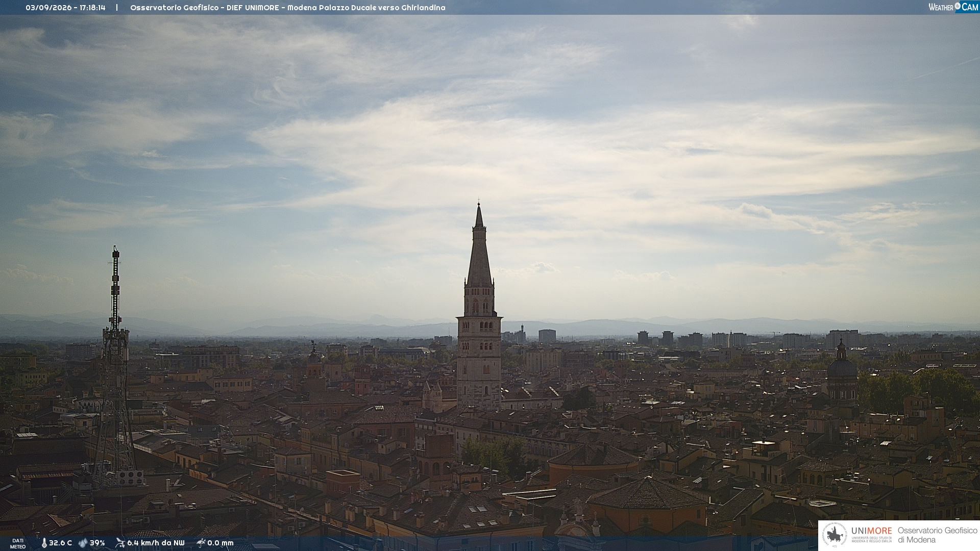Open the DATI METEO label
980x551 pixels.
pyautogui.click(x=18, y=544)
